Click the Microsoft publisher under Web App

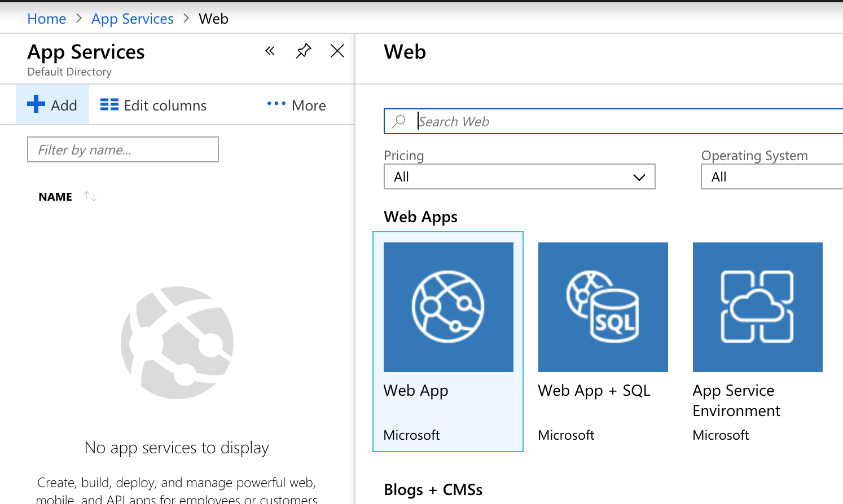coord(411,435)
